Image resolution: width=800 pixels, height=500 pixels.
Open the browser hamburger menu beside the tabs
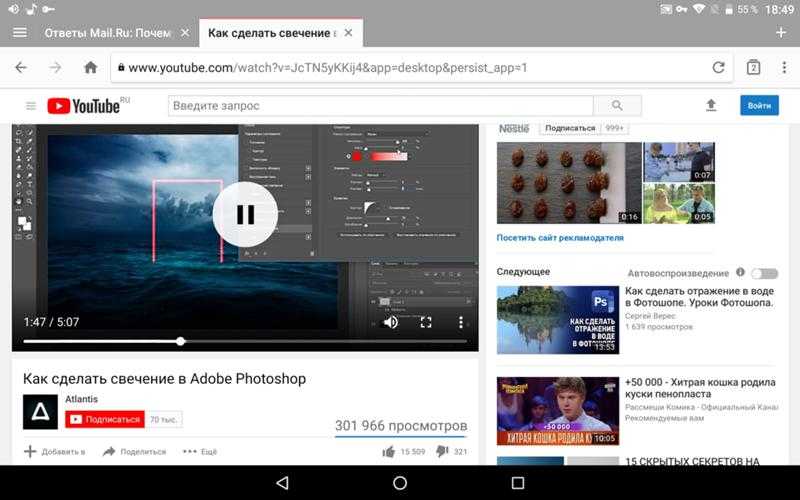click(x=20, y=33)
